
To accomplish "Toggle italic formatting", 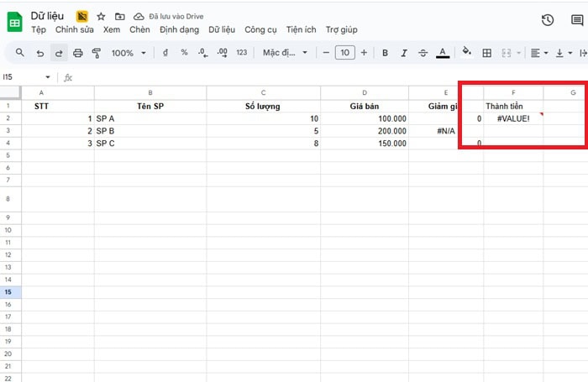I will 404,53.
